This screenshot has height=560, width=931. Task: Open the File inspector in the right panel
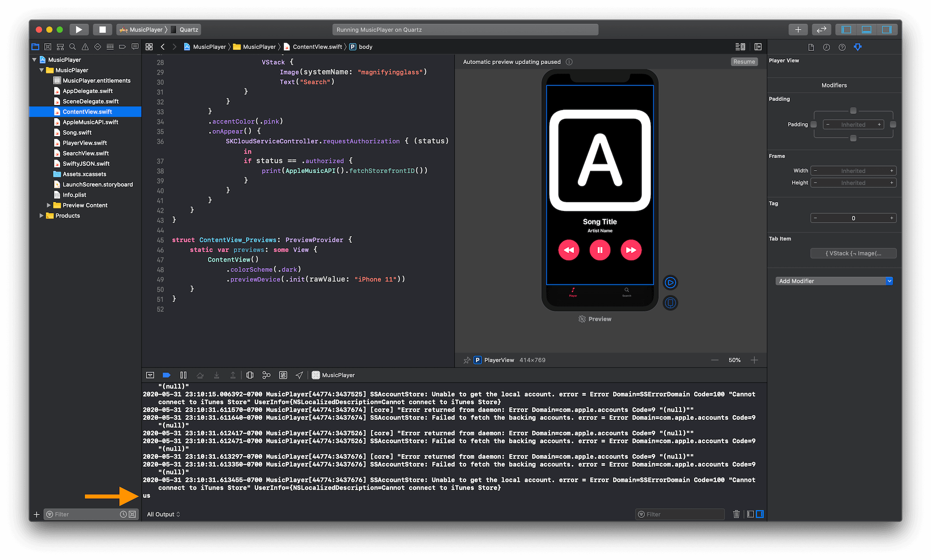tap(810, 47)
